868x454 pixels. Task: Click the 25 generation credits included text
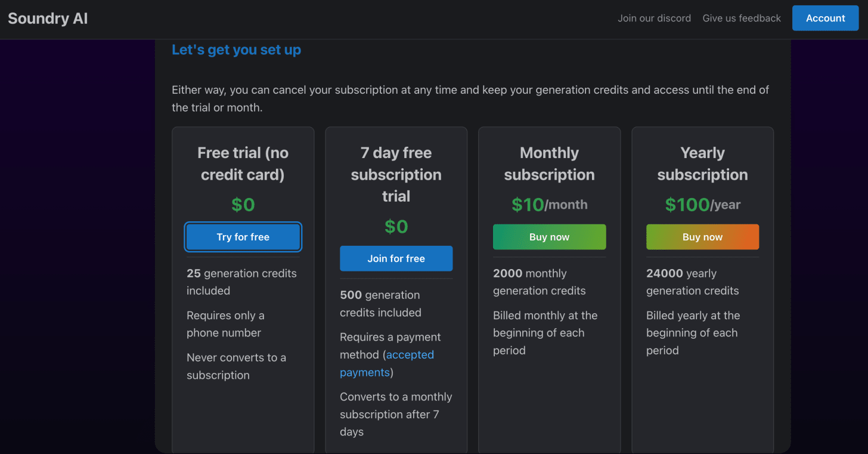point(241,282)
